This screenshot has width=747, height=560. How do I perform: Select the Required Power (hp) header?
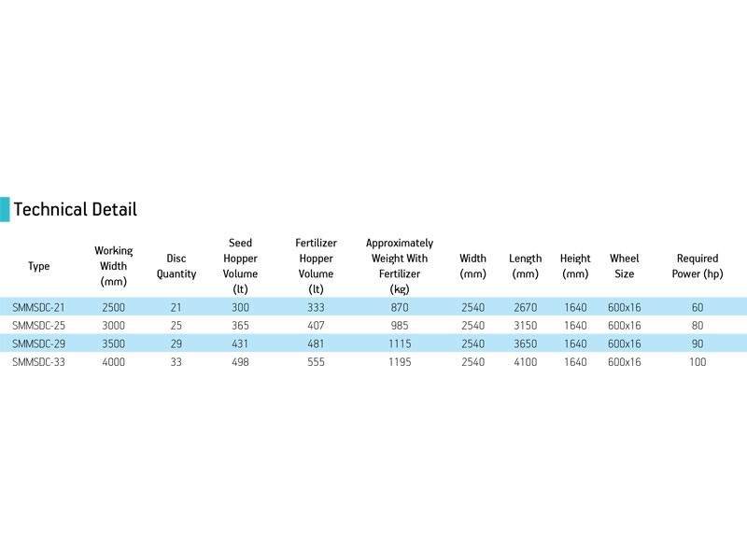698,266
